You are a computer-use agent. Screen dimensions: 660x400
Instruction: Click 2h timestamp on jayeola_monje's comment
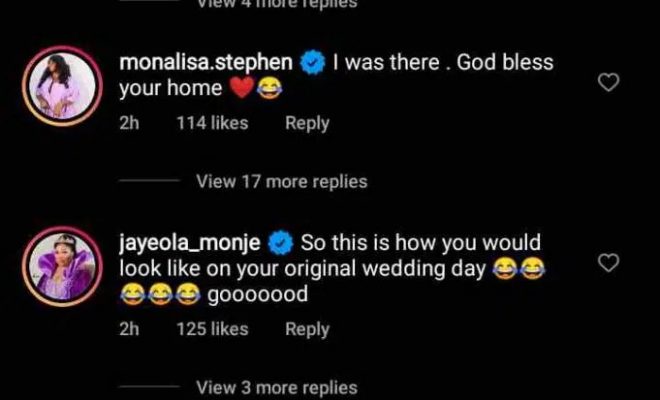pos(129,328)
